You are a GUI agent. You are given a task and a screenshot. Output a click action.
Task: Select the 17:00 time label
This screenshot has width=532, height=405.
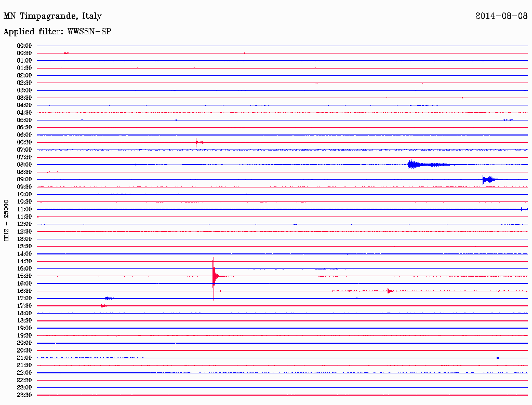[24, 299]
